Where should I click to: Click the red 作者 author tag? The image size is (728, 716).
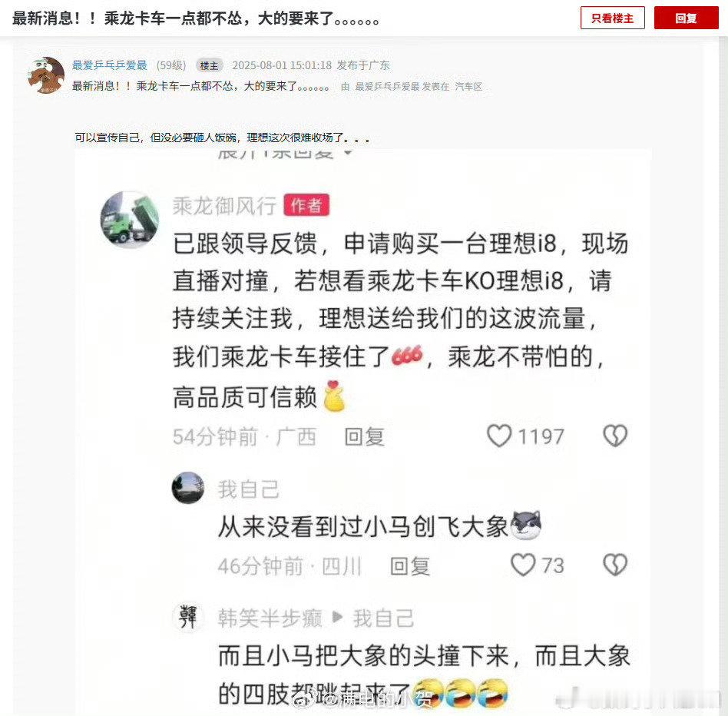pos(306,205)
